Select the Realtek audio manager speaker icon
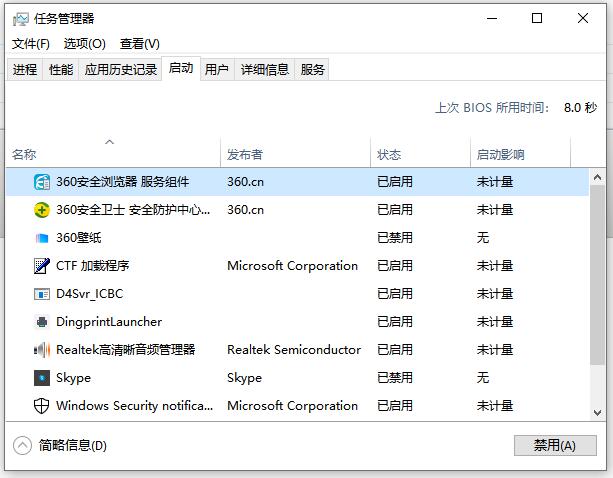613x478 pixels. (42, 350)
